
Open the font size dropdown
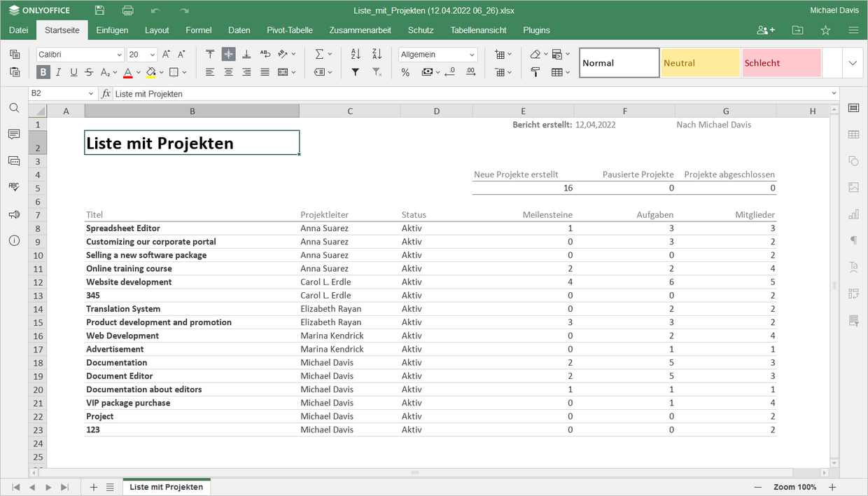pos(153,55)
